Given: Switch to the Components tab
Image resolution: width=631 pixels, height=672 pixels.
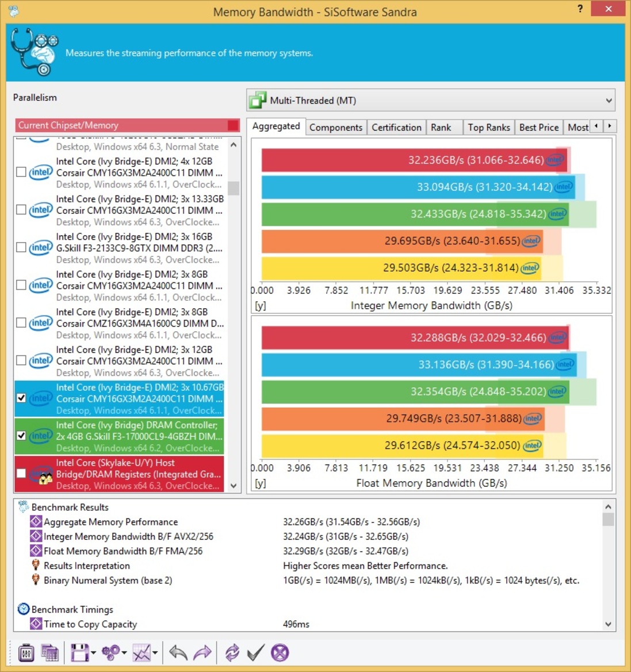Looking at the screenshot, I should (336, 127).
